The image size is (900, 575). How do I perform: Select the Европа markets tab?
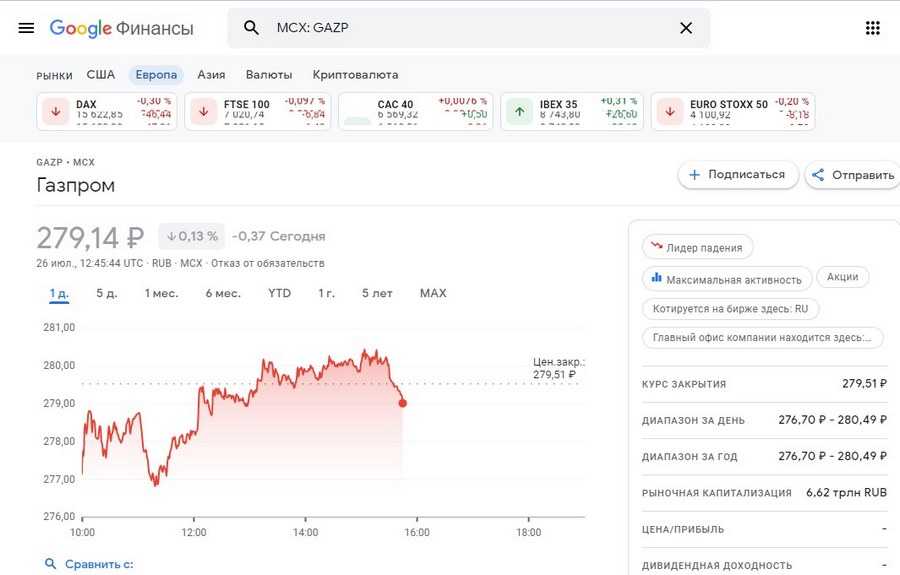(x=156, y=75)
